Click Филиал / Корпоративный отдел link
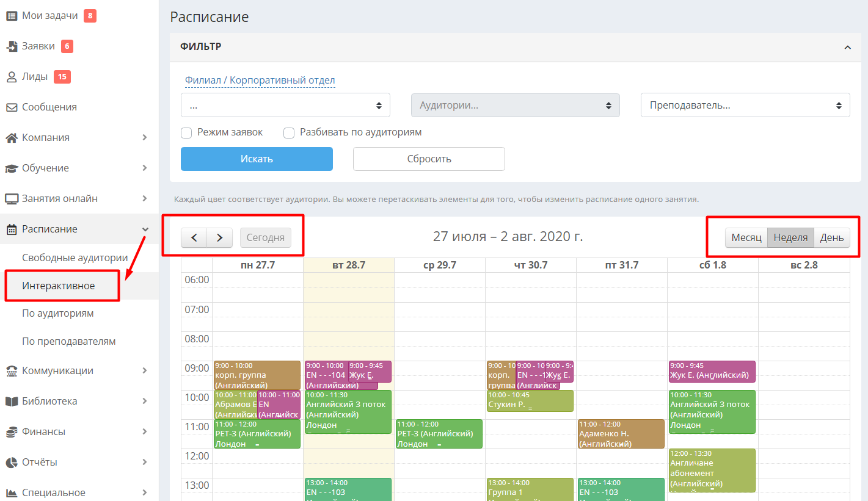Image resolution: width=868 pixels, height=501 pixels. click(x=260, y=81)
